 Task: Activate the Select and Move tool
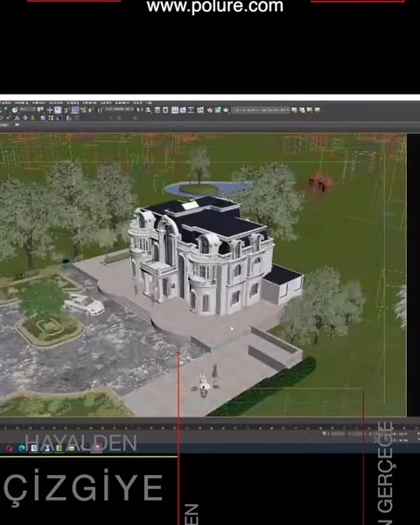(x=50, y=110)
